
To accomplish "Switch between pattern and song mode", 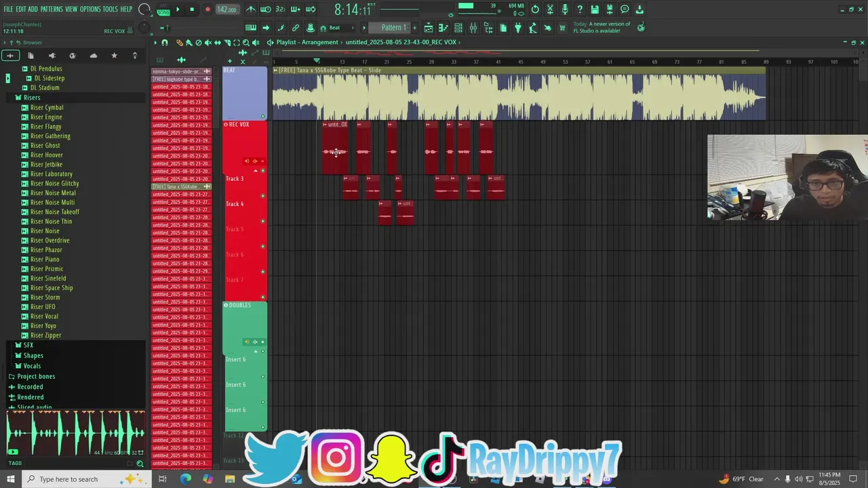I will (163, 9).
